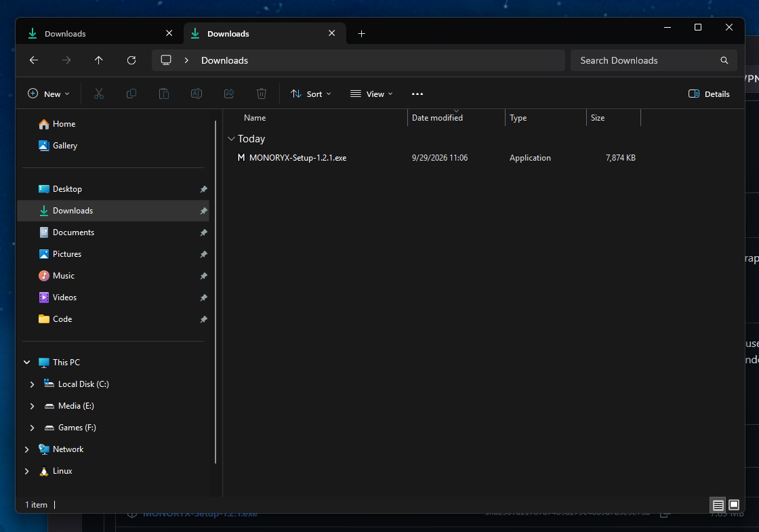The width and height of the screenshot is (759, 532).
Task: Close the active Downloads tab
Action: pyautogui.click(x=331, y=33)
